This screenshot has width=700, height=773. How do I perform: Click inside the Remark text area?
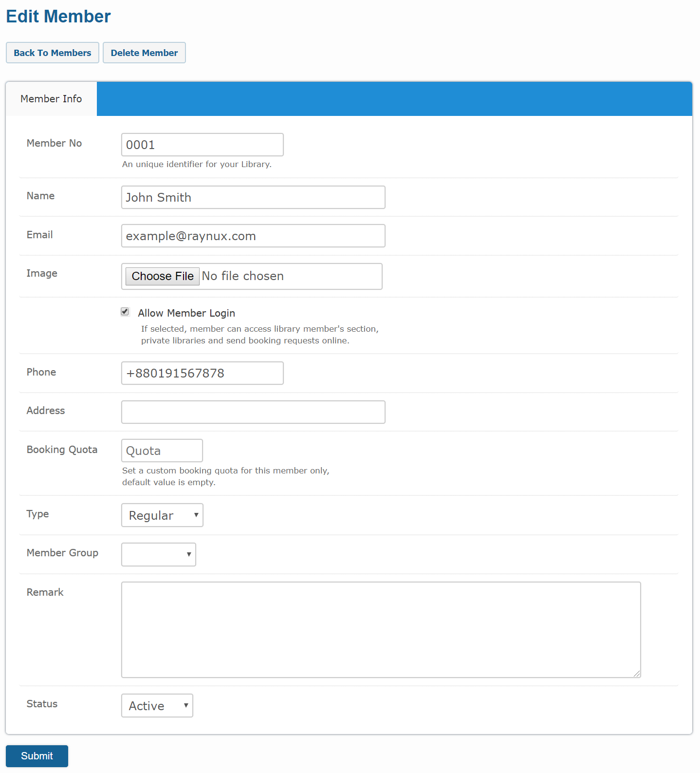(381, 630)
